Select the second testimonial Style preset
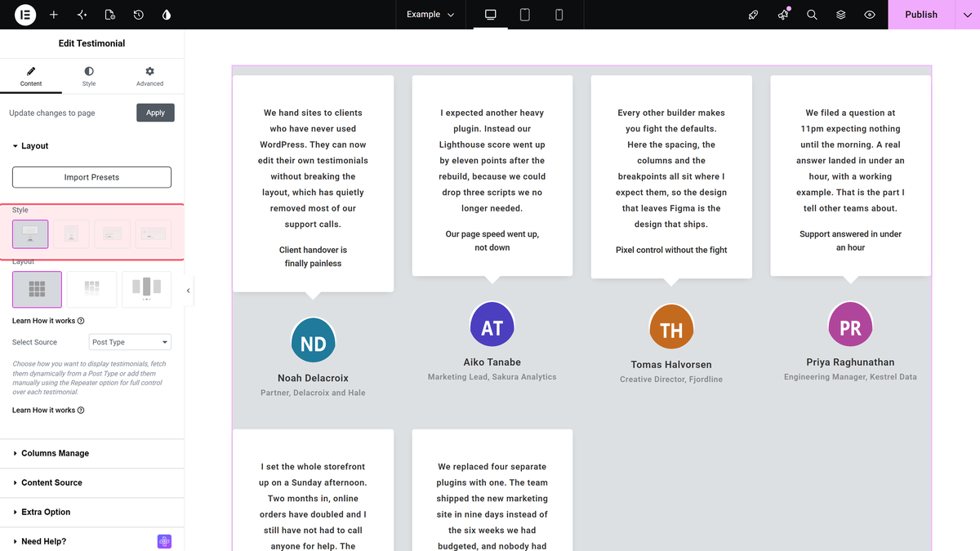The height and width of the screenshot is (551, 980). point(71,234)
